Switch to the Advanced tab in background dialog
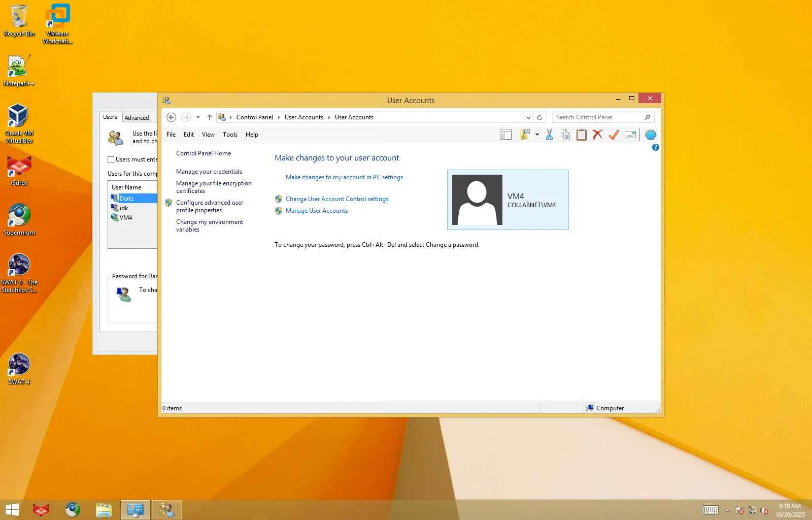Image resolution: width=812 pixels, height=520 pixels. coord(137,118)
